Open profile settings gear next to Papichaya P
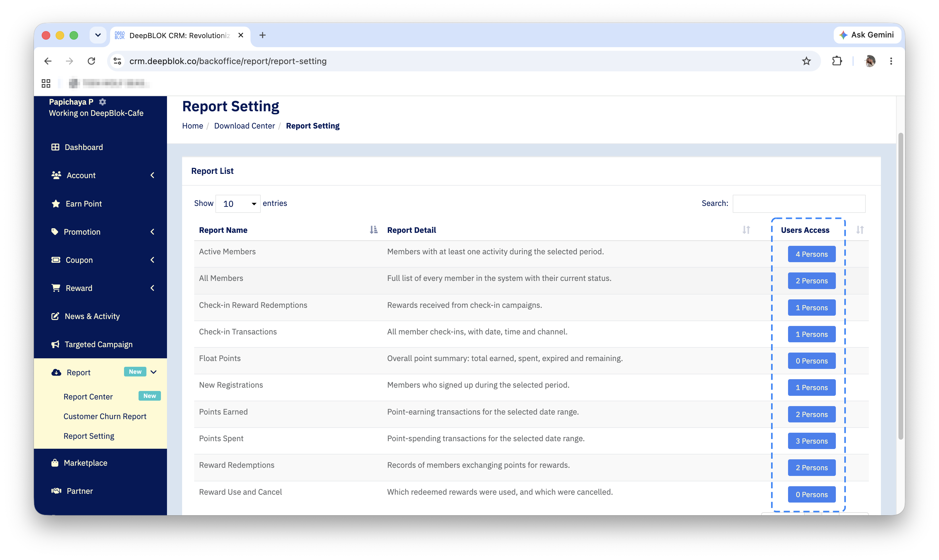The width and height of the screenshot is (939, 560). (103, 102)
